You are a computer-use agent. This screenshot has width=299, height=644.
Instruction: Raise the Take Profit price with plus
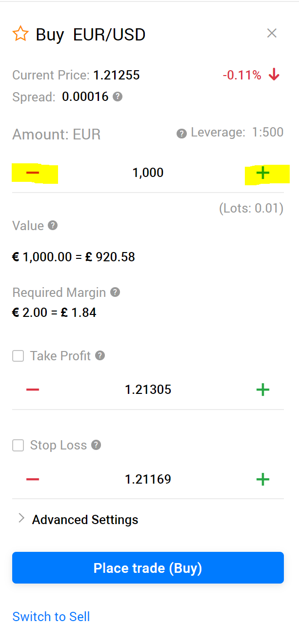(263, 390)
